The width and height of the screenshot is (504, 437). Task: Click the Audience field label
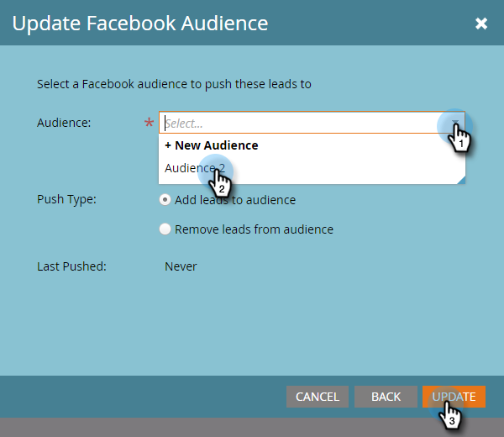pyautogui.click(x=64, y=123)
